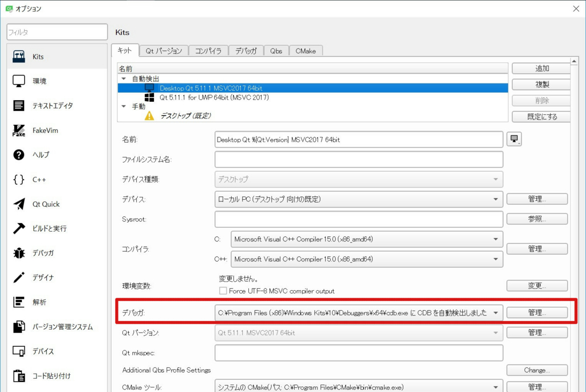This screenshot has height=392, width=586.
Task: Click 管理 button next to CMake ツール
Action: click(x=537, y=387)
